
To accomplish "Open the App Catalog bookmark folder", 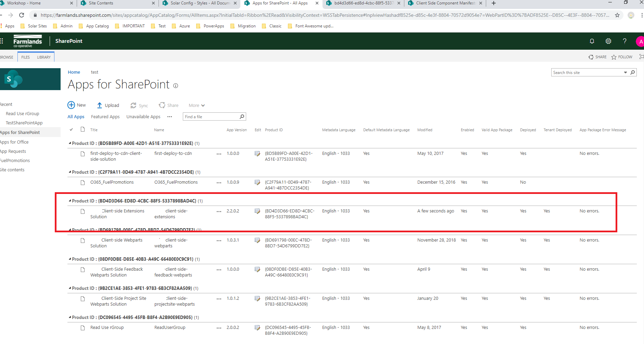I will 93,26.
